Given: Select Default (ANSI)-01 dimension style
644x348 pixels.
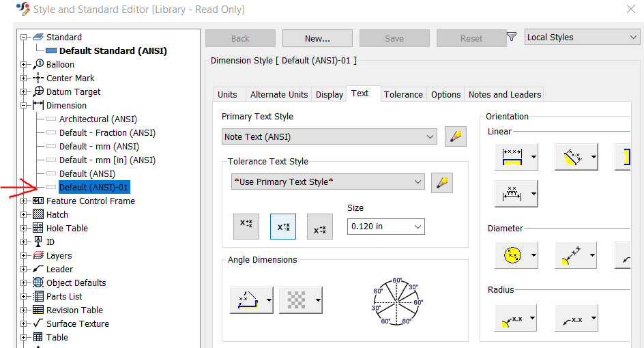Looking at the screenshot, I should coord(94,188).
